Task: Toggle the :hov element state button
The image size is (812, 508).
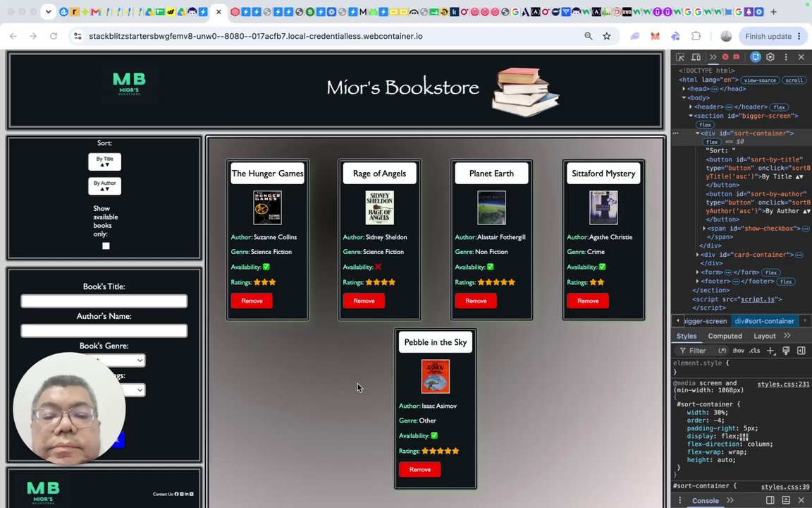Action: [738, 351]
